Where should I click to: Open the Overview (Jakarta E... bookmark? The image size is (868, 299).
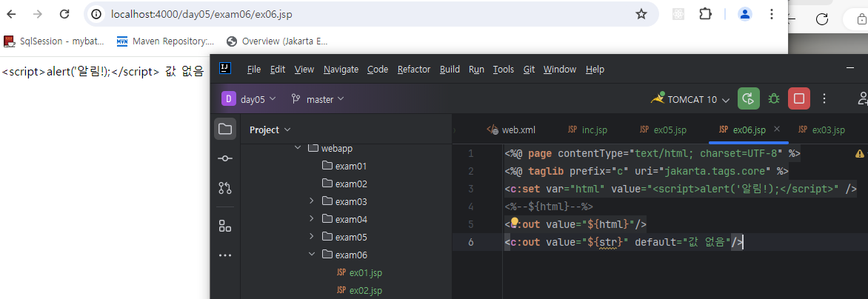278,41
